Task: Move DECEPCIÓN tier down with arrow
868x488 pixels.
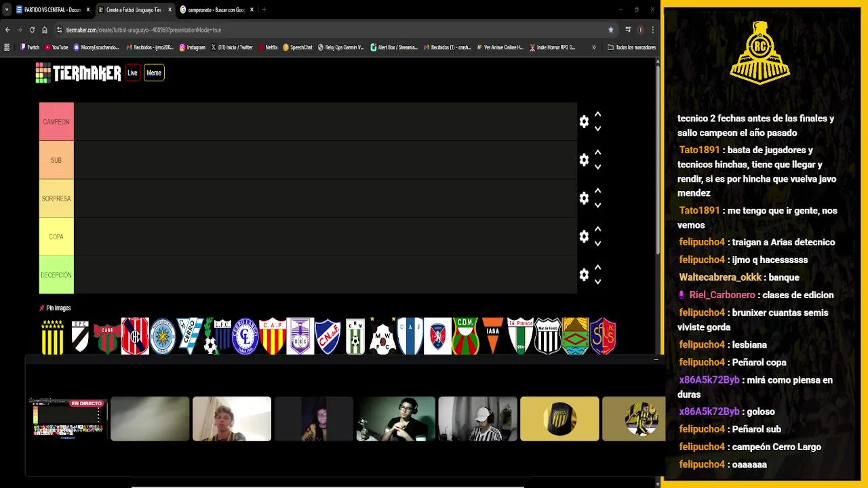Action: coord(597,281)
